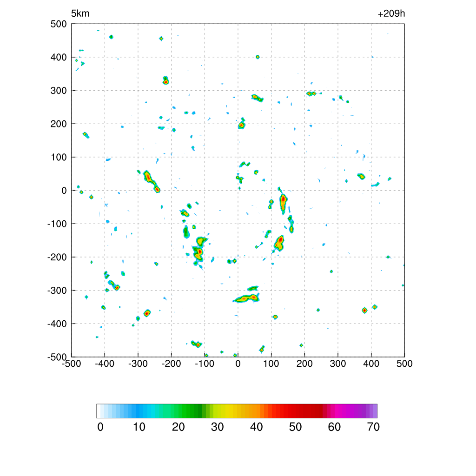The width and height of the screenshot is (476, 476).
Task: Click the y-axis label '100'
Action: coord(59,157)
